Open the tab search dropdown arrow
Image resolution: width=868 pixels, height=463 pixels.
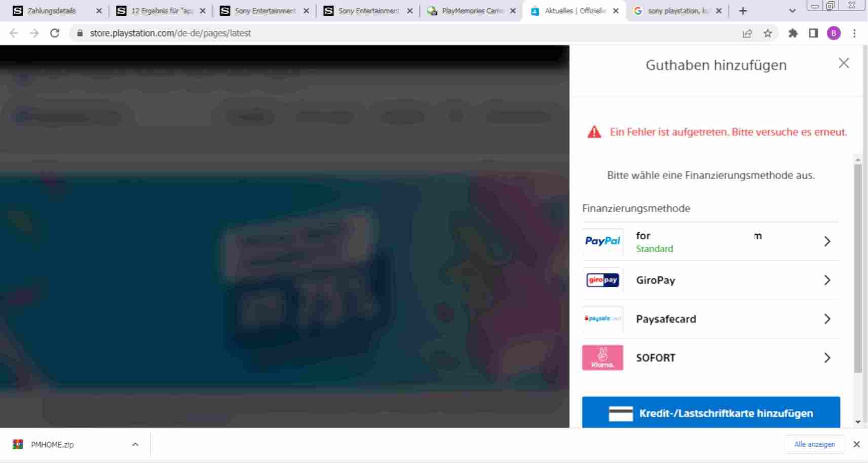click(x=792, y=11)
